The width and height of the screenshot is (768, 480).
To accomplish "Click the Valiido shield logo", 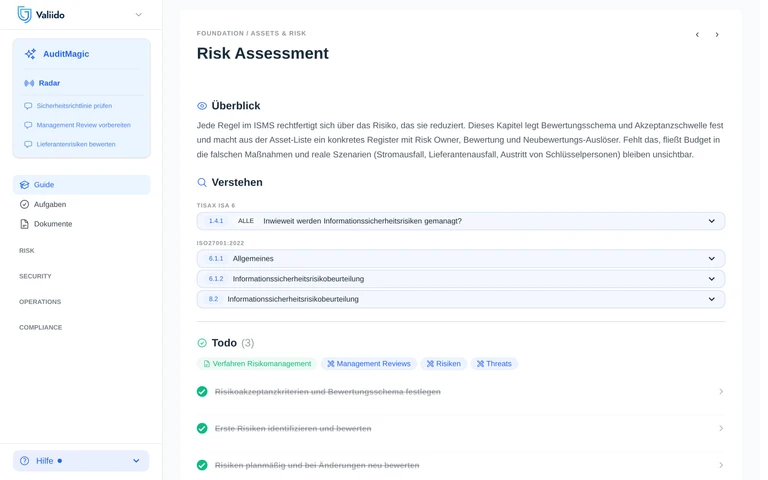I will [24, 15].
